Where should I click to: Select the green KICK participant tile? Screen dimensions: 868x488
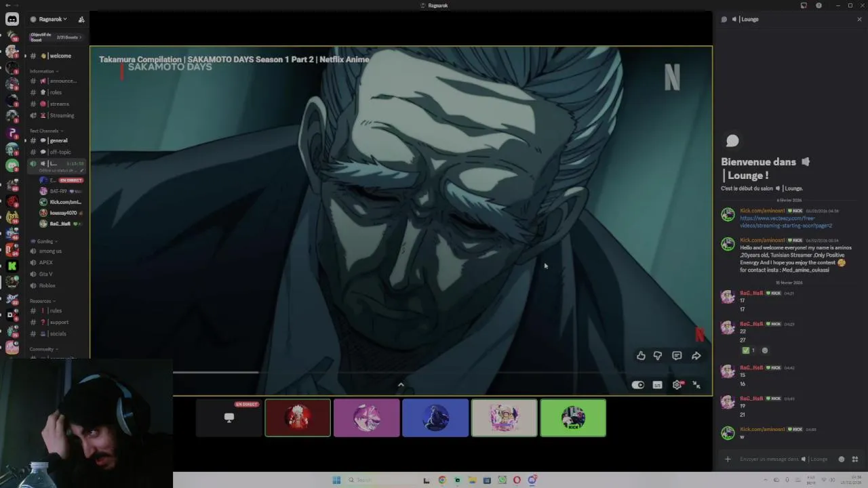point(573,418)
